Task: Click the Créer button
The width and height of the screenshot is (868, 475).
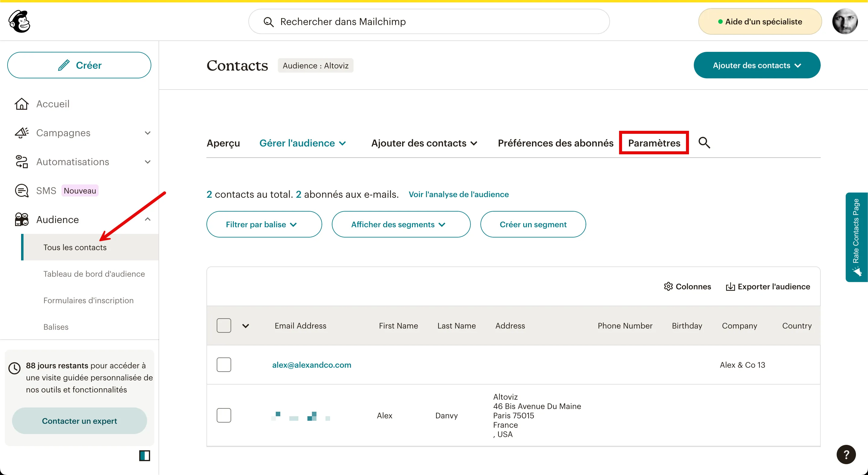Action: [x=79, y=65]
